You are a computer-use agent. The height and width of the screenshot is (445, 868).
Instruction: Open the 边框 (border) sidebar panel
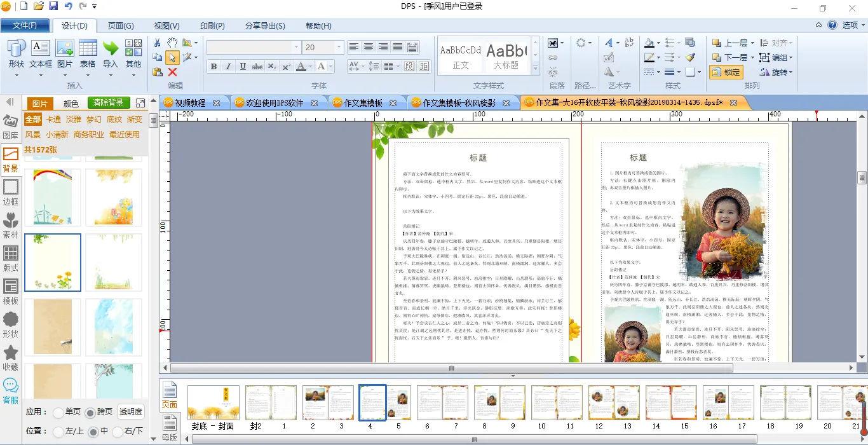pos(11,191)
